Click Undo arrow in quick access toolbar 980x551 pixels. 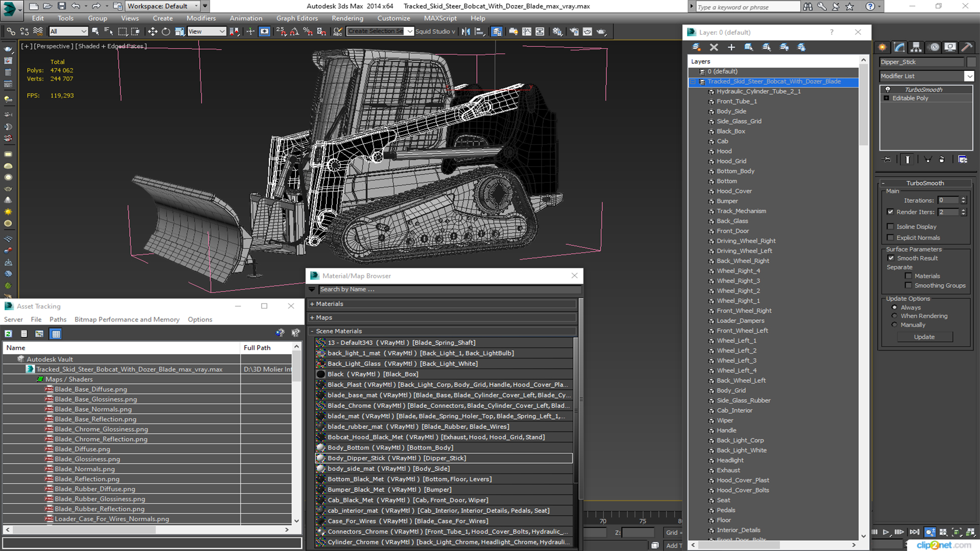pyautogui.click(x=76, y=6)
